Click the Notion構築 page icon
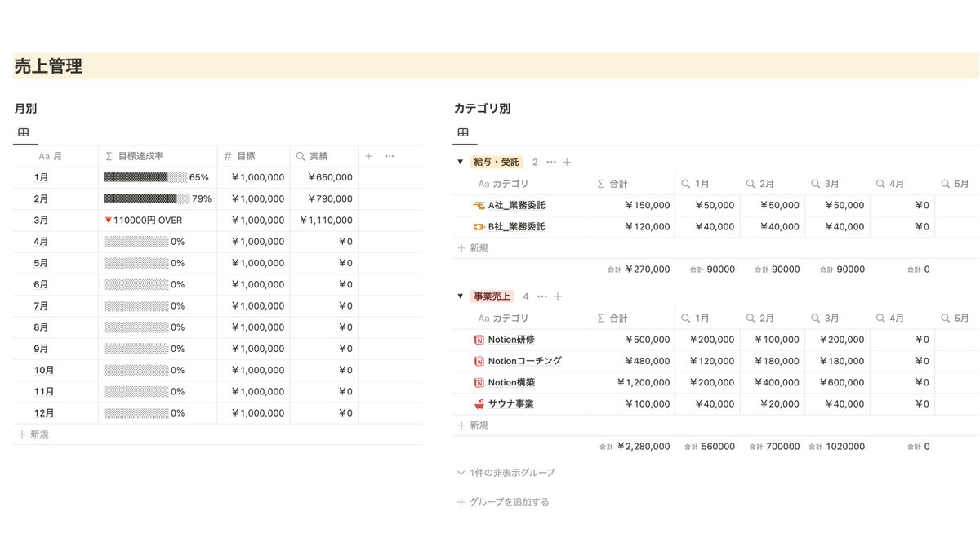This screenshot has width=980, height=548. [x=479, y=382]
